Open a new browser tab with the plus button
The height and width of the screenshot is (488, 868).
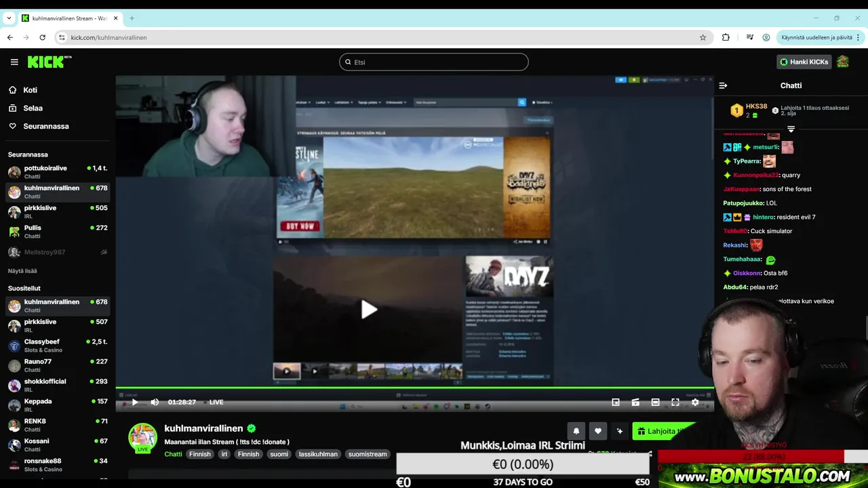(132, 18)
